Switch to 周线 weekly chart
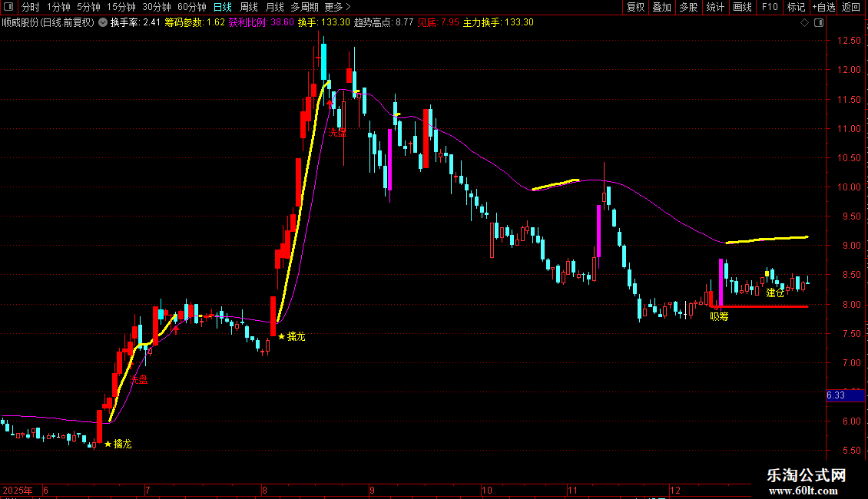Viewport: 868px width, 499px height. pos(249,7)
